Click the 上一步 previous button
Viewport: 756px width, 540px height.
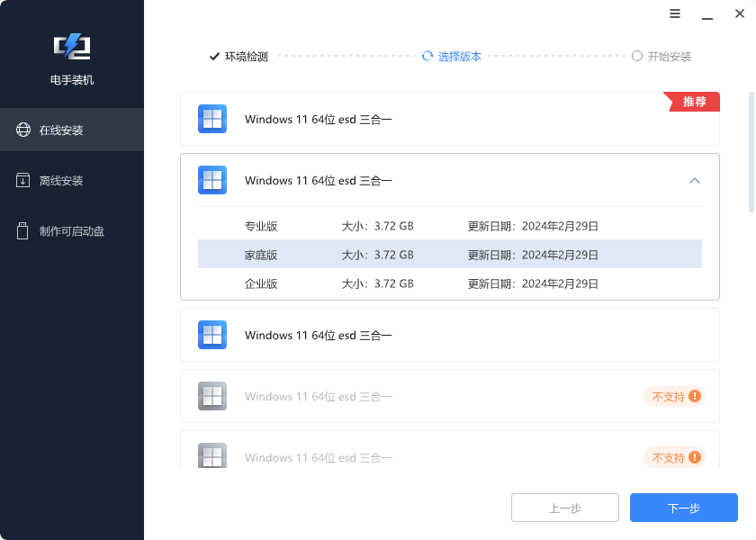[x=564, y=507]
